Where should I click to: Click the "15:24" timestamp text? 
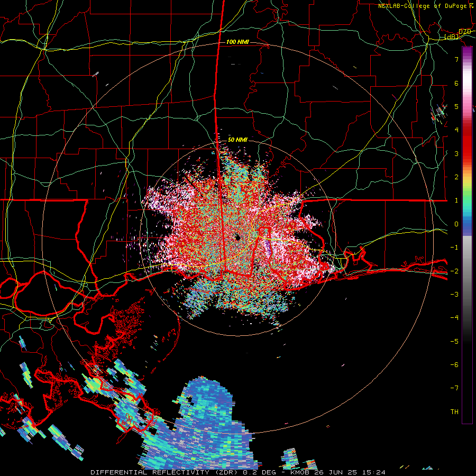coord(374,472)
